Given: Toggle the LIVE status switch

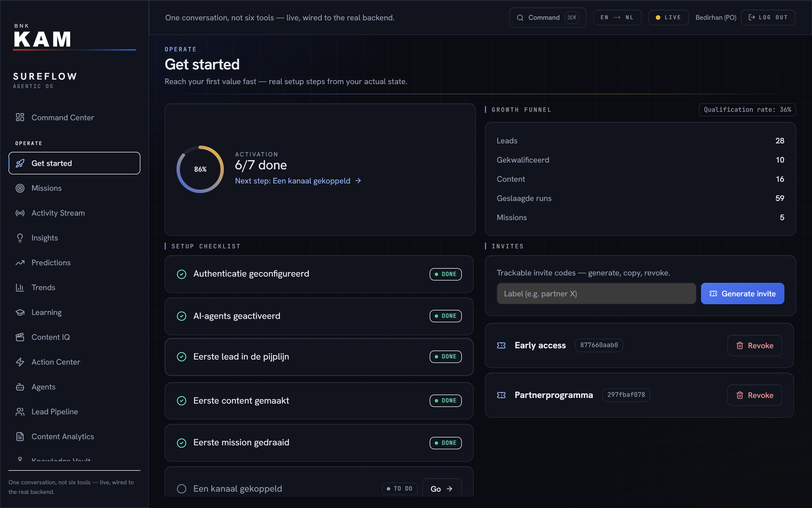Looking at the screenshot, I should click(669, 17).
